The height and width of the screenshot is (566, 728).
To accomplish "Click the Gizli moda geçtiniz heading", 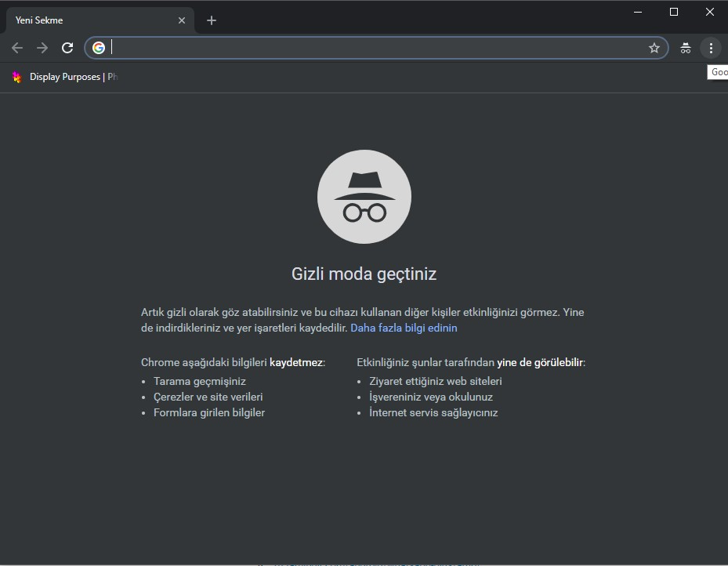I will 364,274.
